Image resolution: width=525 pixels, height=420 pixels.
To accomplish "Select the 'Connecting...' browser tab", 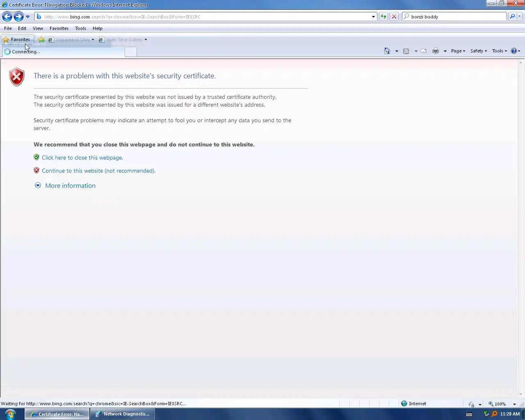I will (x=63, y=52).
